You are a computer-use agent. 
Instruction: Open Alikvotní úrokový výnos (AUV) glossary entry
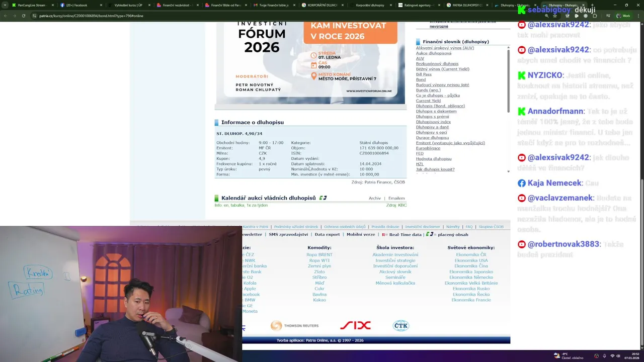[445, 48]
